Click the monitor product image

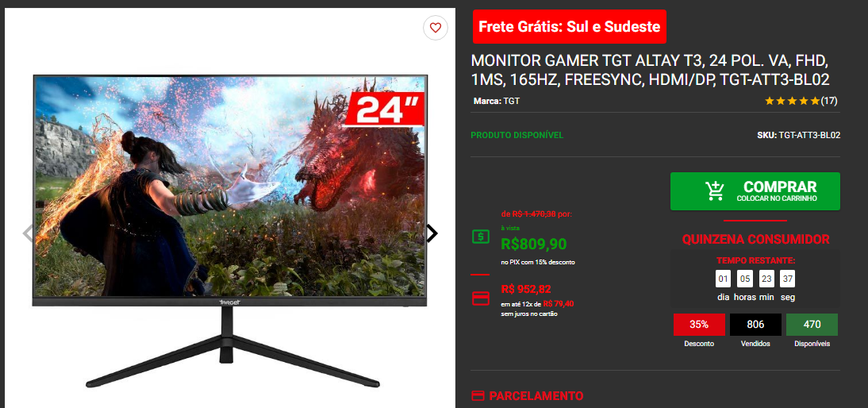click(230, 231)
